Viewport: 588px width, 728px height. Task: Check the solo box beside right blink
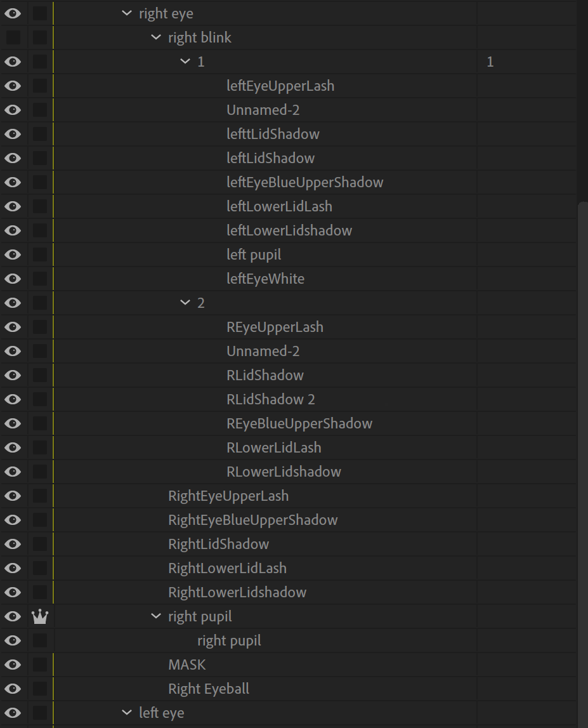coord(40,37)
